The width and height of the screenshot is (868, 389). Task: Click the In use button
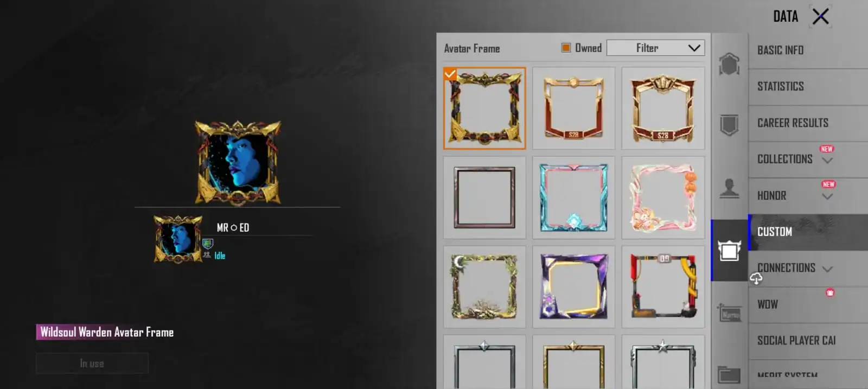point(92,364)
